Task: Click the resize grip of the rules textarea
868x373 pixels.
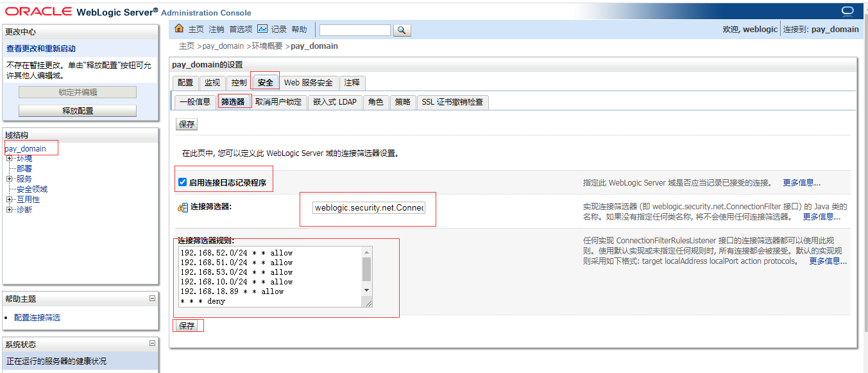Action: 368,303
